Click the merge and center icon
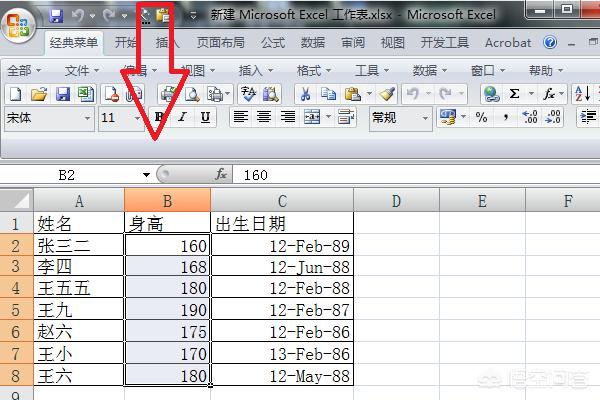This screenshot has height=400, width=600. [x=312, y=117]
